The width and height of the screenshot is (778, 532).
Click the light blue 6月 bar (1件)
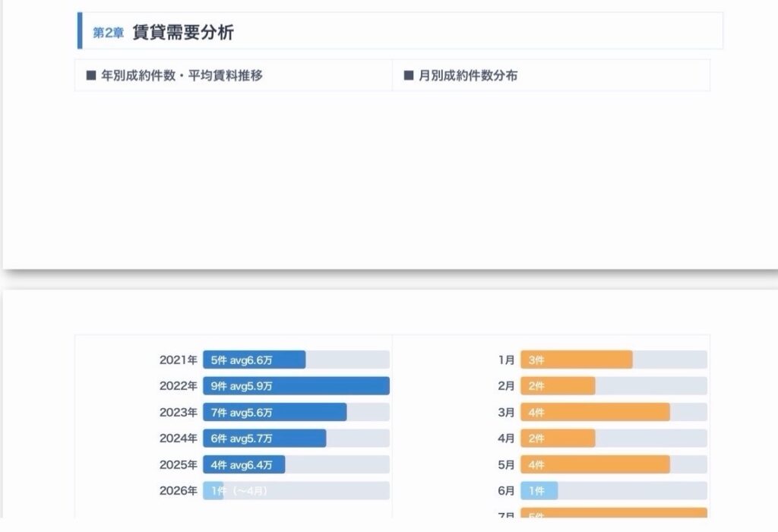(539, 491)
